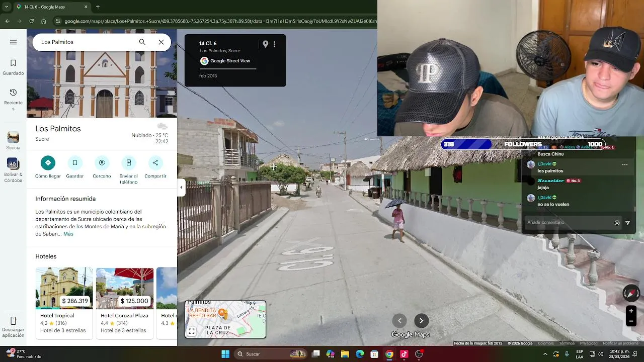644x362 pixels.
Task: Open the Suecia recent item thumbnail
Action: point(13,137)
